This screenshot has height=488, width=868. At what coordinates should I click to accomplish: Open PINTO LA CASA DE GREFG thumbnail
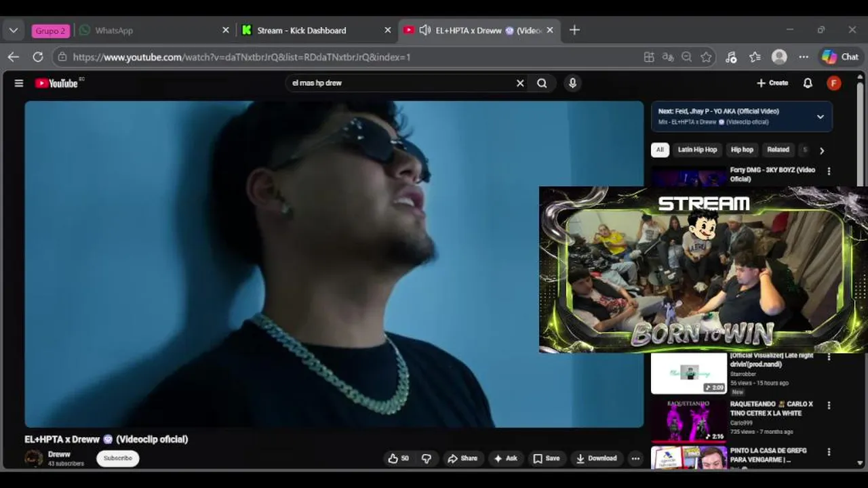tap(689, 457)
